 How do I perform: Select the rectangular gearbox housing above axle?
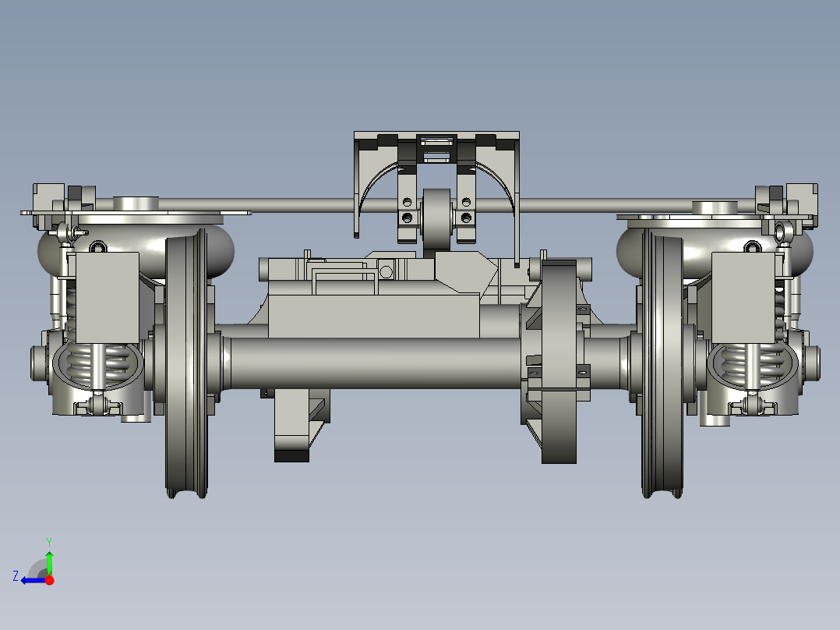pos(373,315)
